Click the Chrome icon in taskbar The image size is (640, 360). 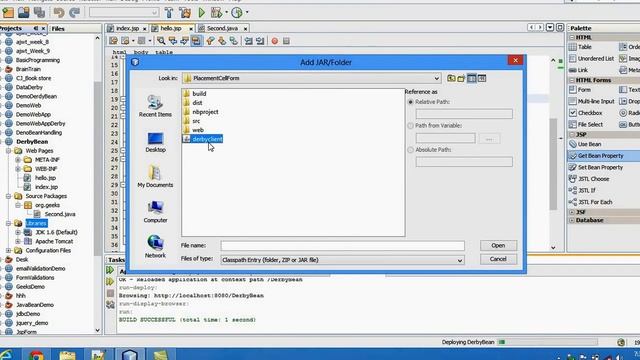pyautogui.click(x=36, y=355)
